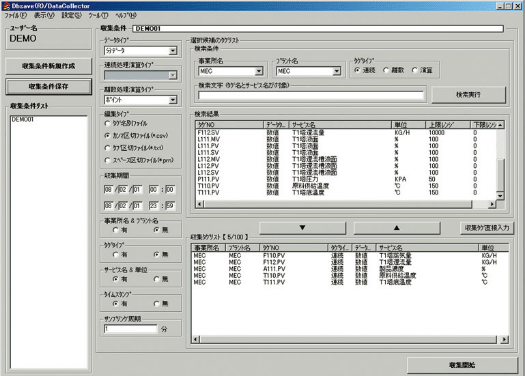Click the search results scroll up arrow
This screenshot has width=525, height=376.
pos(500,125)
